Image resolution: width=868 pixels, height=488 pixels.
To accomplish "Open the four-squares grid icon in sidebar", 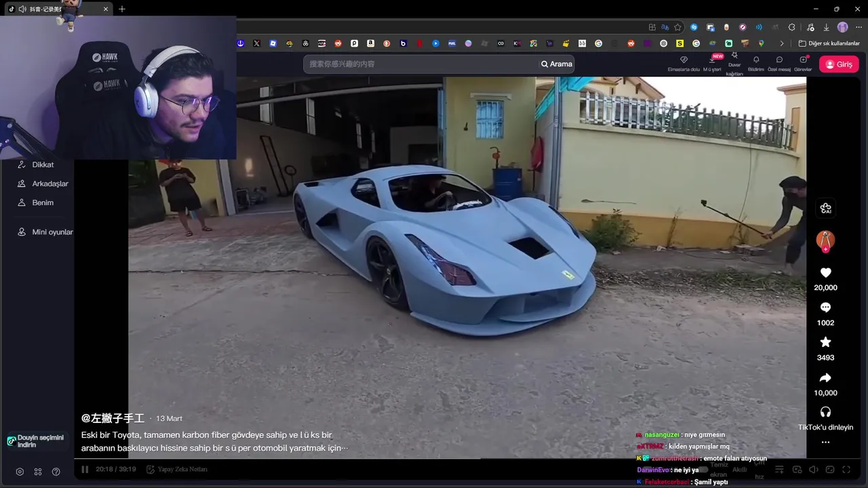I will coord(38,472).
